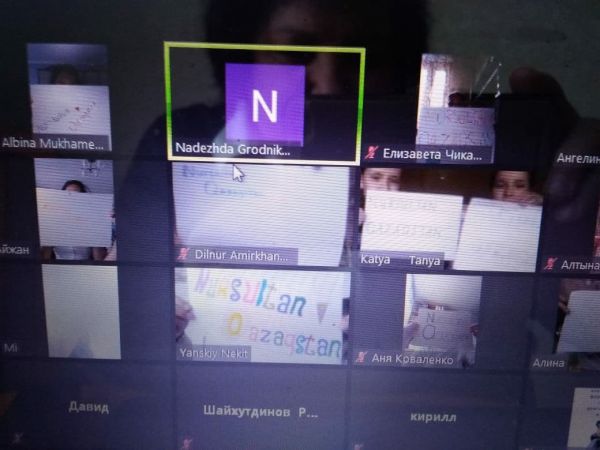The height and width of the screenshot is (450, 600).
Task: Select Albina Mukhame video tile
Action: click(69, 98)
